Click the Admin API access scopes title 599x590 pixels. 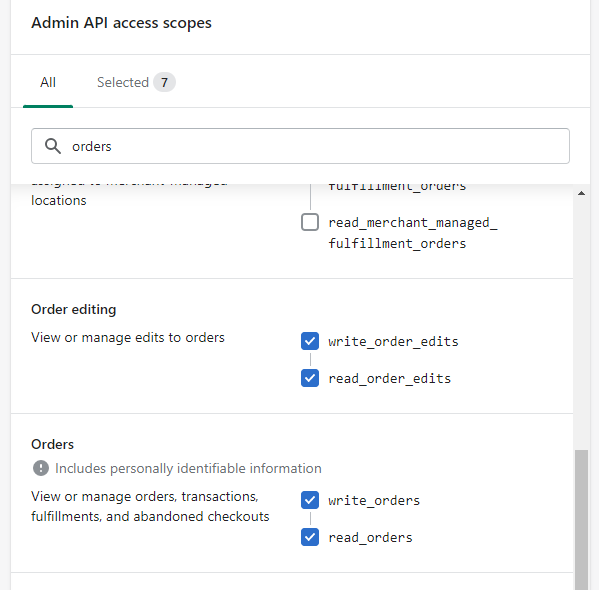click(121, 23)
